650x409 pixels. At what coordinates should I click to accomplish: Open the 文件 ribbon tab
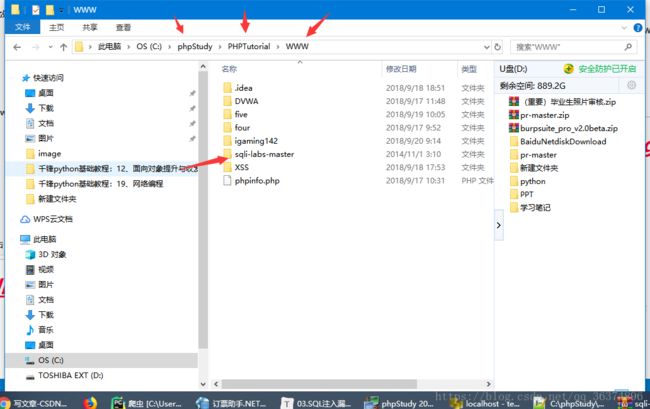pos(22,27)
